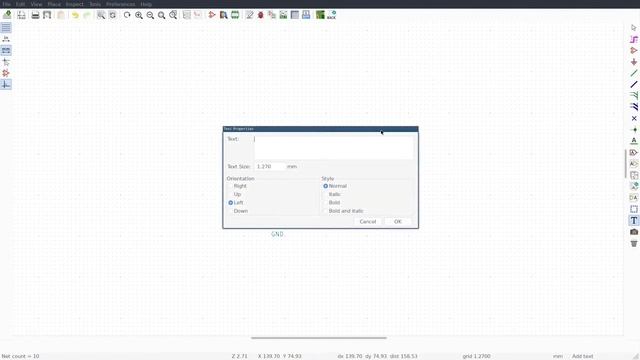Toggle show hidden pins
The image size is (640, 360).
coord(6,73)
